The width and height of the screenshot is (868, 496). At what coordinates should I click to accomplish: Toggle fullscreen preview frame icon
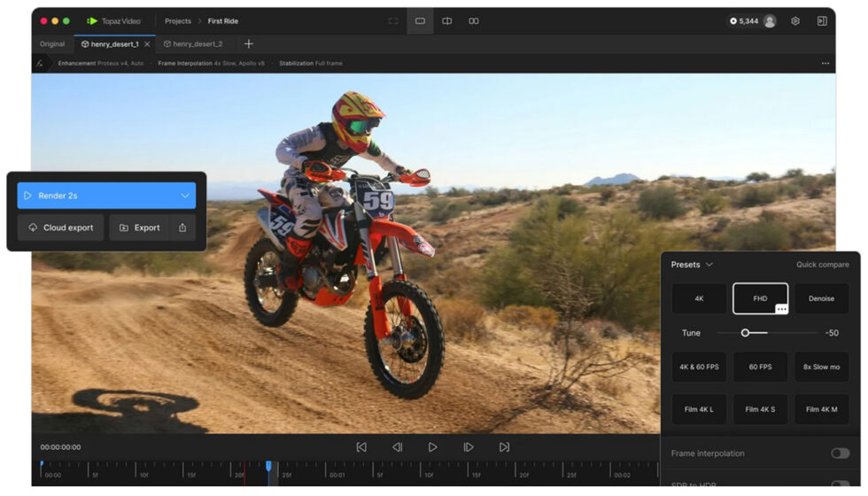pos(393,21)
